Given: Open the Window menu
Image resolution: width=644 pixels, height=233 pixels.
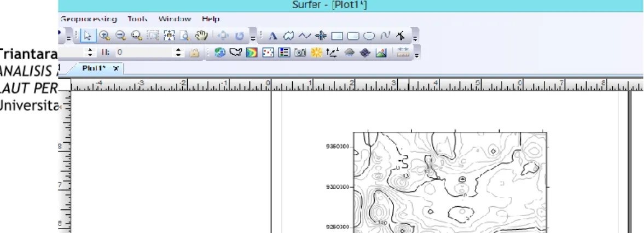Looking at the screenshot, I should tap(175, 19).
